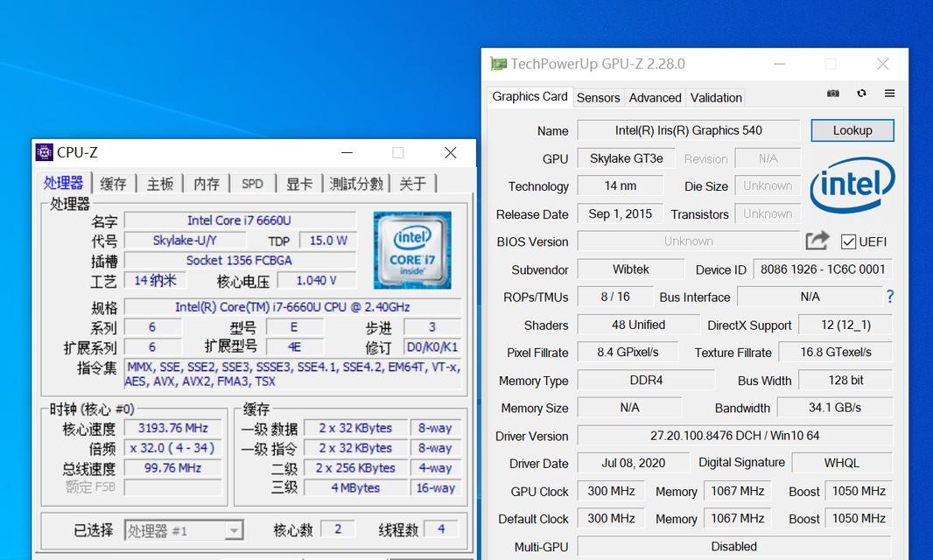This screenshot has height=560, width=933.
Task: Click the GPU Name field Intel(R) Iris(R) Graphics 540
Action: 689,130
